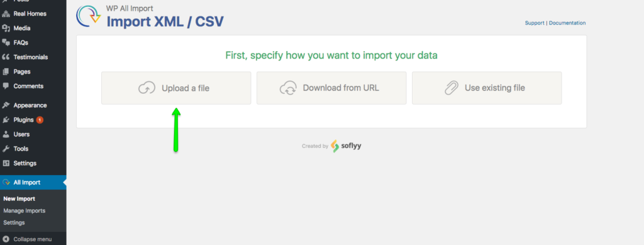
Task: Choose Download from URL option
Action: point(331,88)
